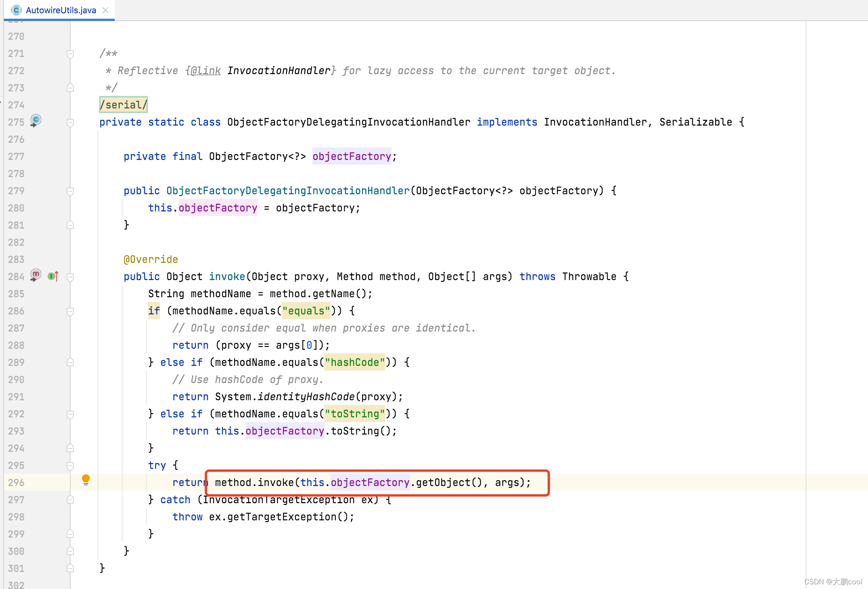Click the implements-method gutter icon on line 284

53,276
